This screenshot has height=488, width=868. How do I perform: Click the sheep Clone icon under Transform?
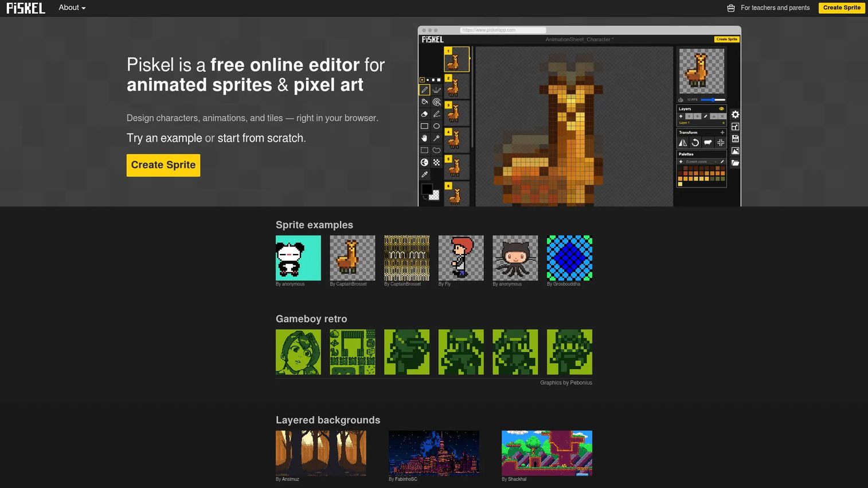point(708,143)
